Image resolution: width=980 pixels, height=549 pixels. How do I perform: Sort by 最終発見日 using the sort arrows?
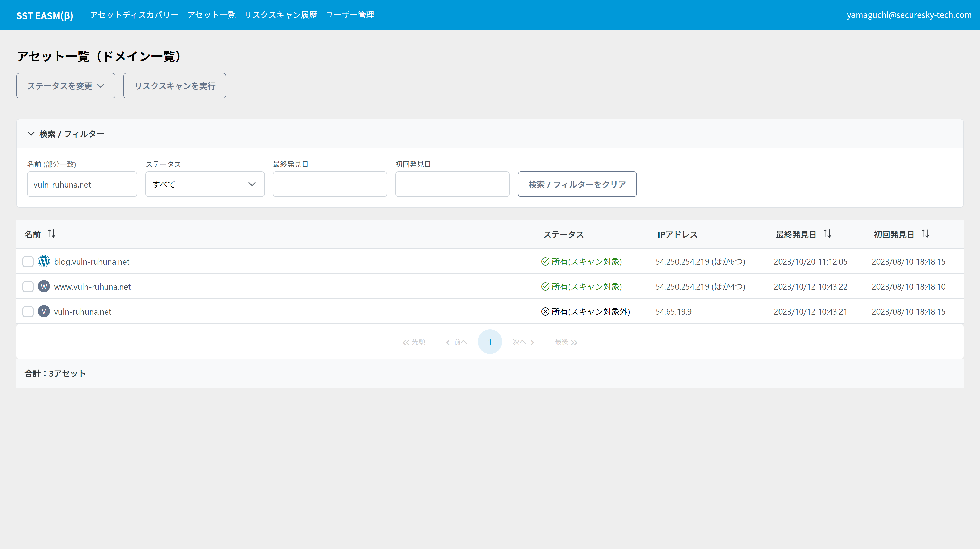point(827,234)
